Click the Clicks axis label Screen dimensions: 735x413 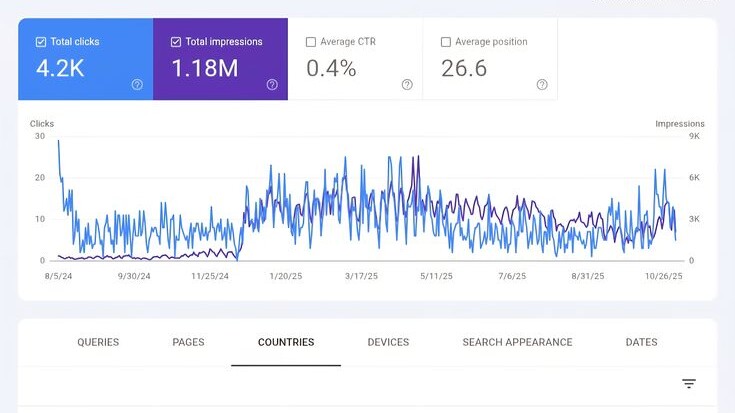point(42,124)
